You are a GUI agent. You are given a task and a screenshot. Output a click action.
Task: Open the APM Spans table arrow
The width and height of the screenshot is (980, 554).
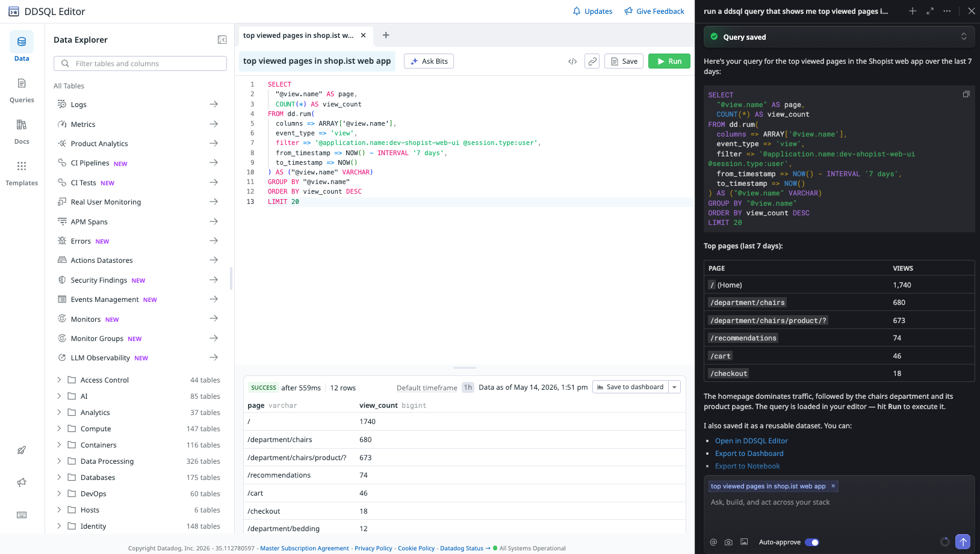tap(214, 221)
